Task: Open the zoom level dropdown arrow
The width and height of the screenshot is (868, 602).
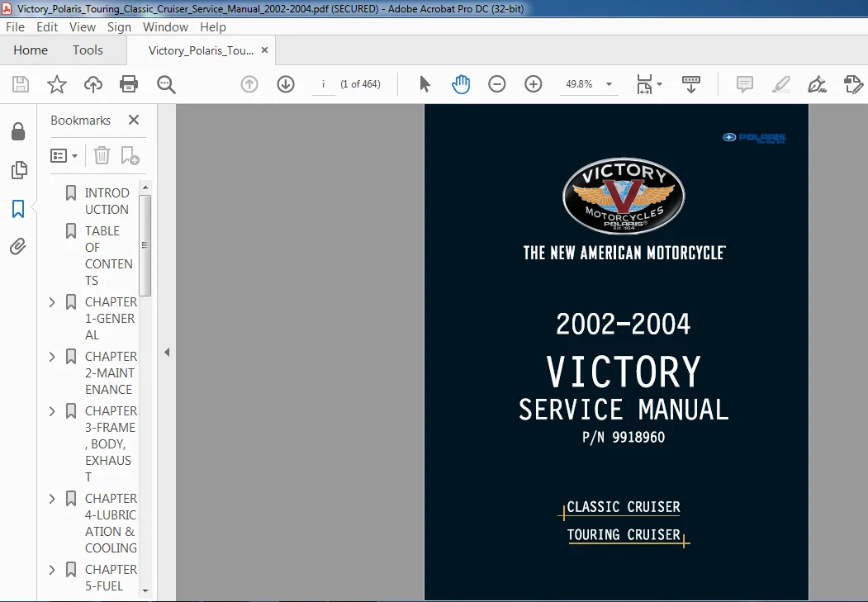Action: click(x=609, y=84)
